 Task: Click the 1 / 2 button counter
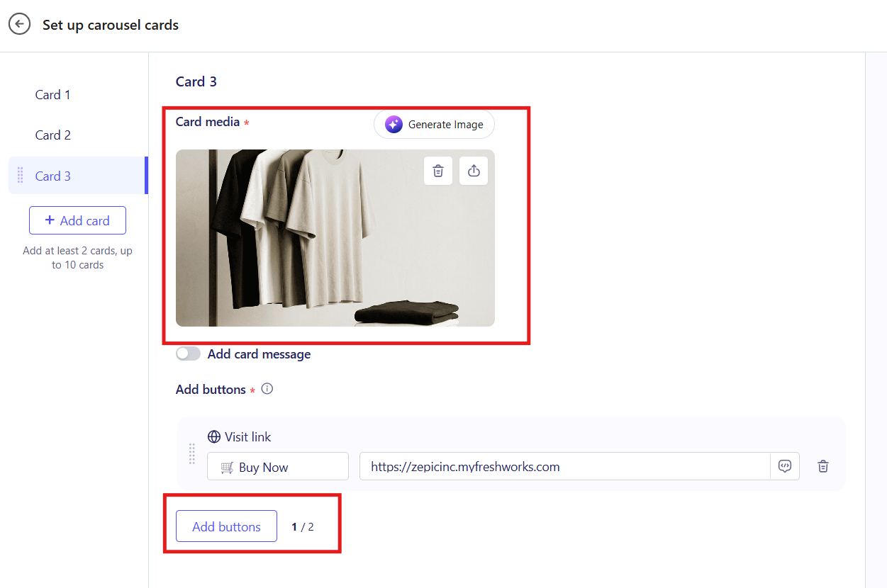[303, 527]
